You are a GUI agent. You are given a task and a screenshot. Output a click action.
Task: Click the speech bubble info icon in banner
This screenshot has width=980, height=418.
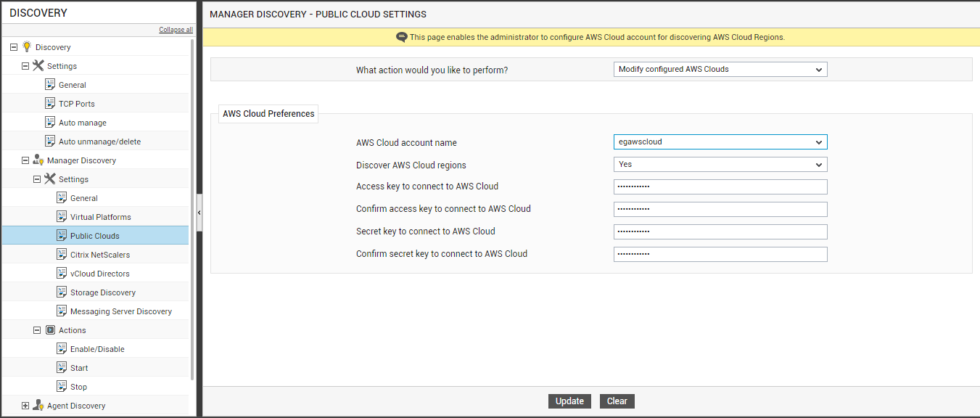[402, 37]
